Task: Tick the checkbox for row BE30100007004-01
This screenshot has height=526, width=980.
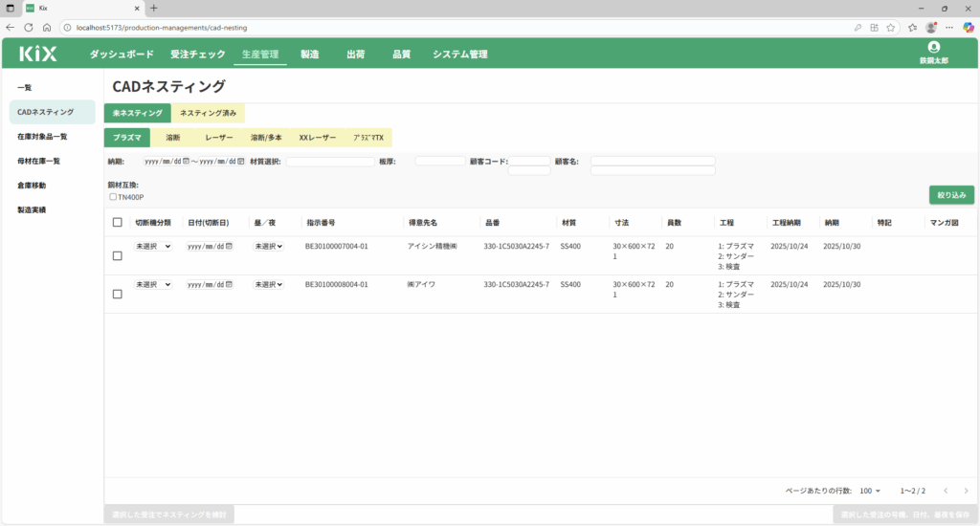Action: tap(117, 256)
